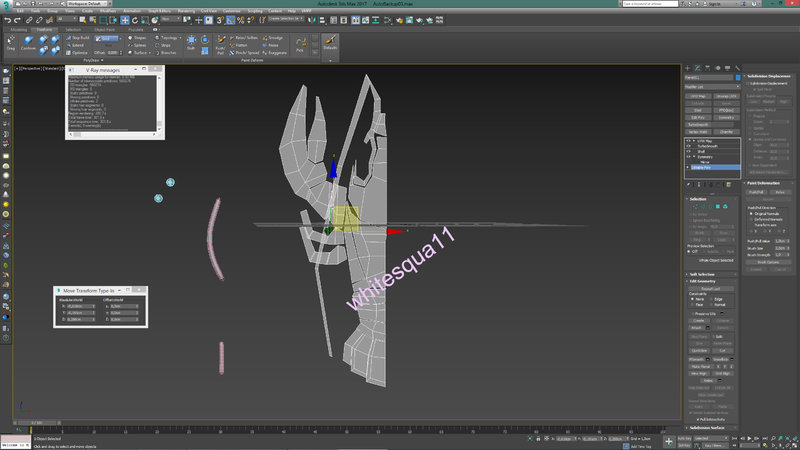Screen dimensions: 800x450
Task: Open the reference coordinate system dropdown
Action: click(170, 19)
